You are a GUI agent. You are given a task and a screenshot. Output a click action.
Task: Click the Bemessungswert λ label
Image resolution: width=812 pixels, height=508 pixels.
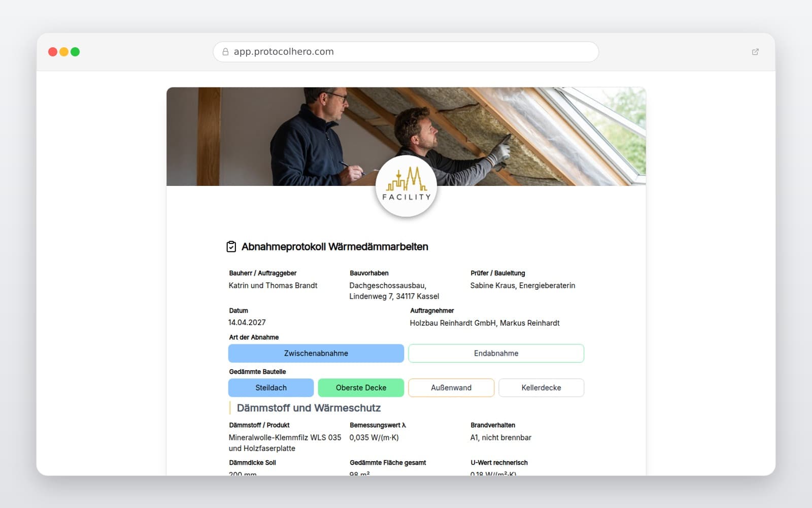click(x=378, y=425)
